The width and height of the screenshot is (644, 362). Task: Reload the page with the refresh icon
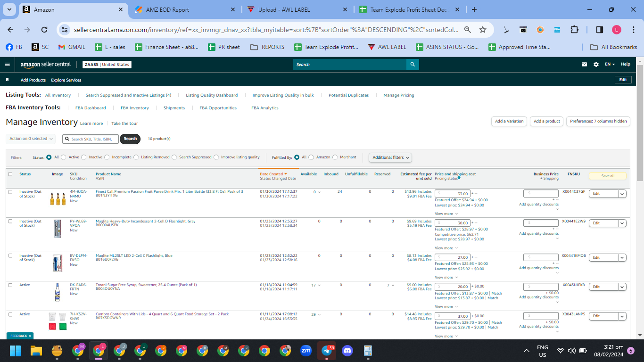coord(44,30)
